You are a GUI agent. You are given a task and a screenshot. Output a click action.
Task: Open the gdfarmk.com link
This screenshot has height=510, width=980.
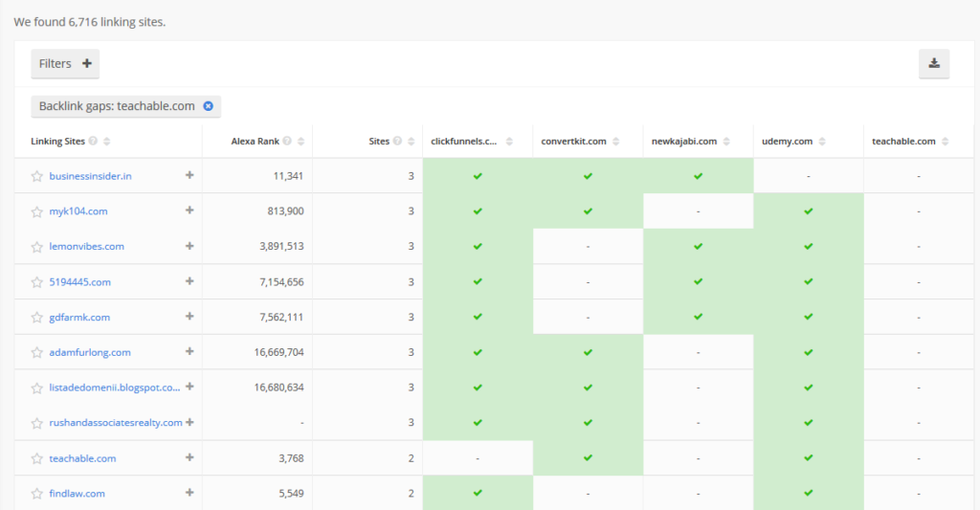(x=79, y=318)
